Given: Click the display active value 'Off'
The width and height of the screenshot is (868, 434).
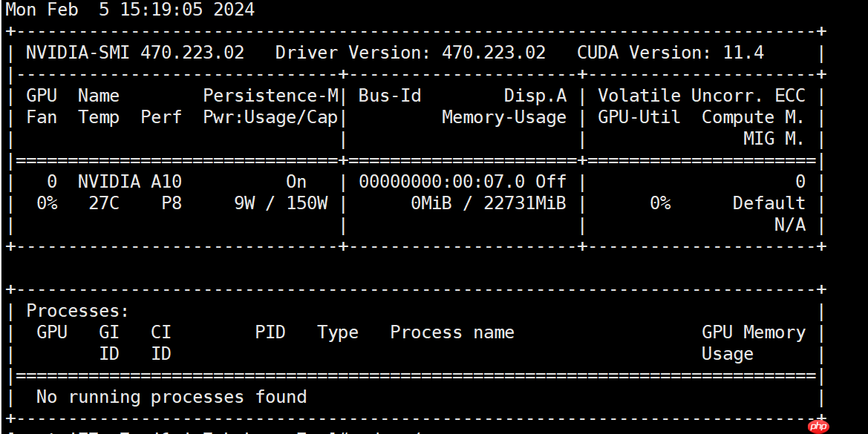Looking at the screenshot, I should [551, 181].
